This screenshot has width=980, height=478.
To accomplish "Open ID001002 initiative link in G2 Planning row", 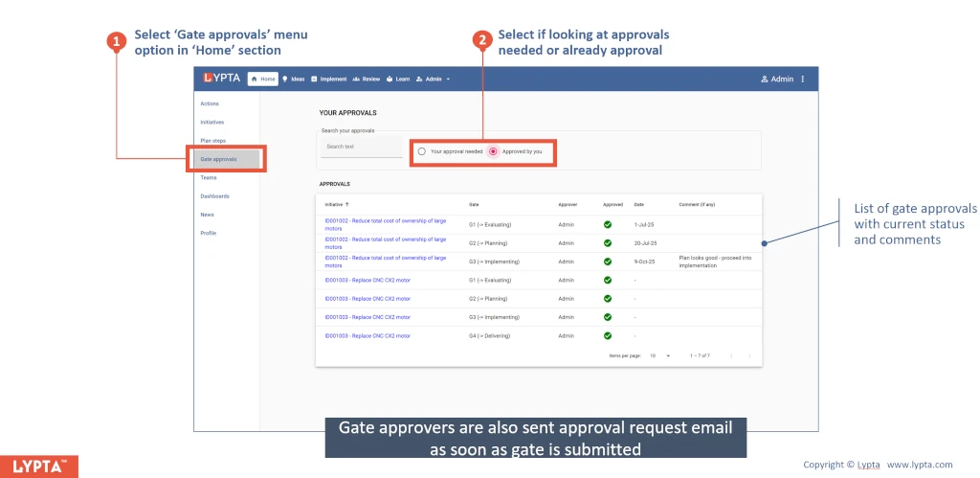I will point(386,242).
